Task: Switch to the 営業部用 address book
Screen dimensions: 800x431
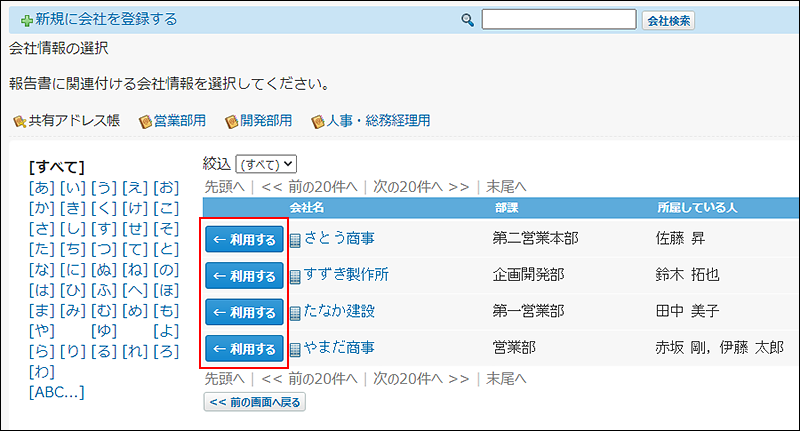Action: pos(180,121)
